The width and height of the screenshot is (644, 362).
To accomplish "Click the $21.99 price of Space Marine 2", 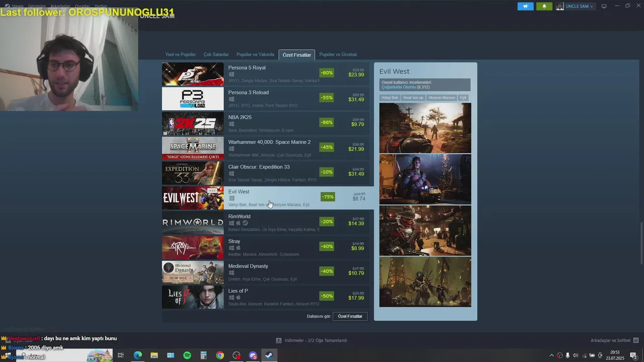I will [x=356, y=149].
